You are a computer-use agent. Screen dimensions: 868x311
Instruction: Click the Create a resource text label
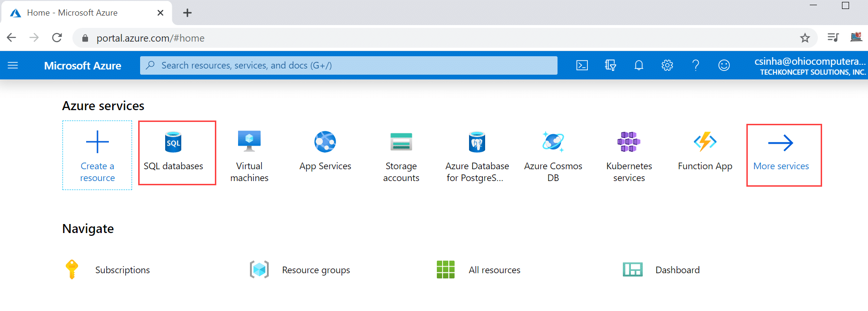(97, 172)
